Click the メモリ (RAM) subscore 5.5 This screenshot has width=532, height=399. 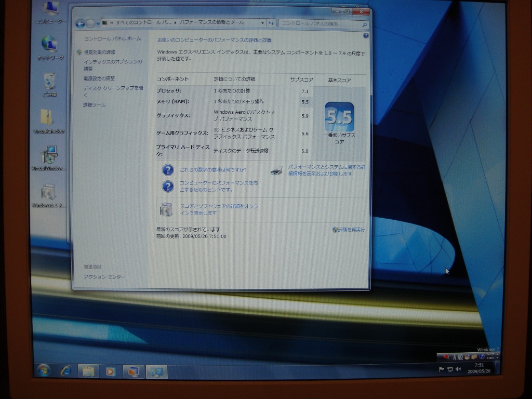click(x=305, y=102)
